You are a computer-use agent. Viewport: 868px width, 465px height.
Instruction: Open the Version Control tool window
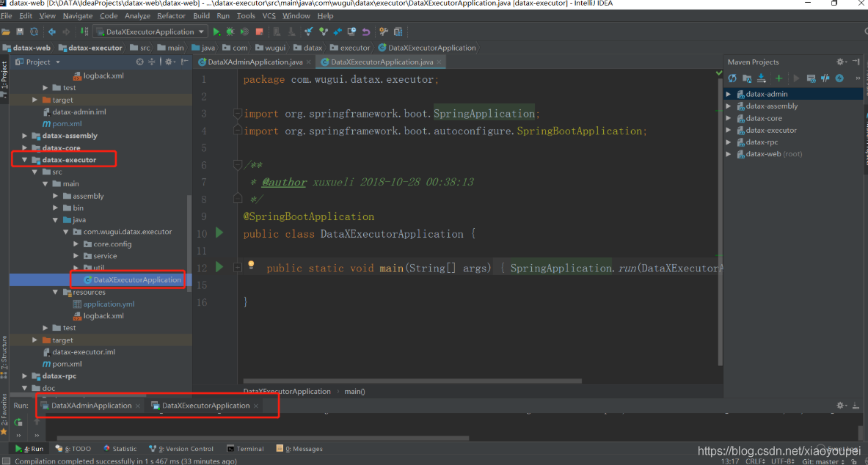click(181, 448)
